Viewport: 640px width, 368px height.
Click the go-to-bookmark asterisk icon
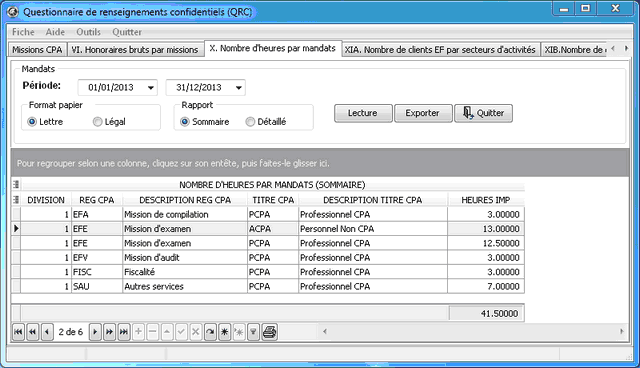[x=239, y=332]
